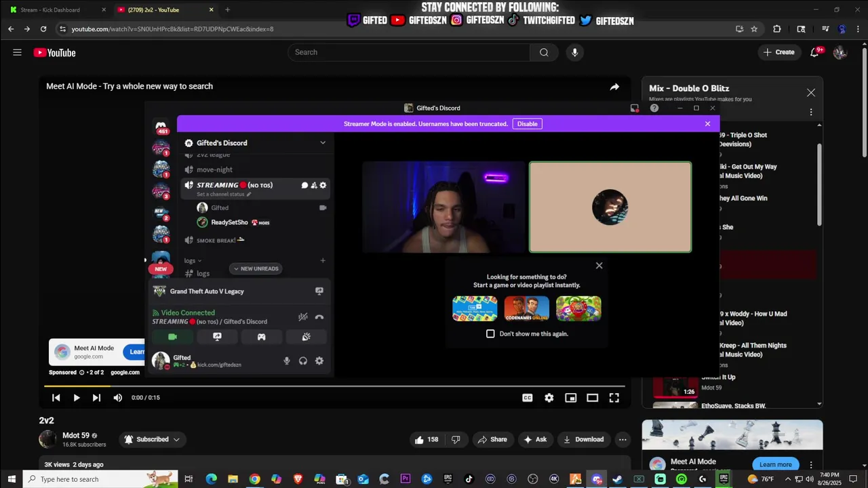The width and height of the screenshot is (868, 488).
Task: Download the video
Action: click(583, 439)
